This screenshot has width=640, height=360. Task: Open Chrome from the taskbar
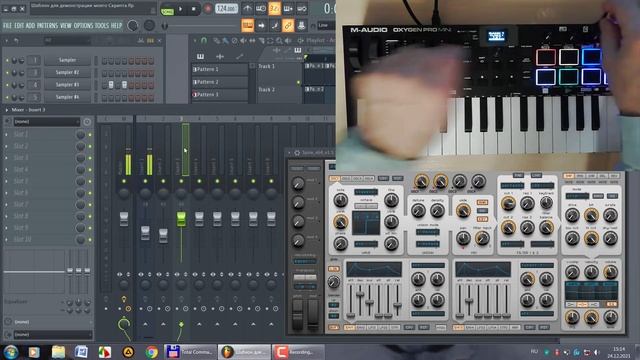click(x=151, y=352)
